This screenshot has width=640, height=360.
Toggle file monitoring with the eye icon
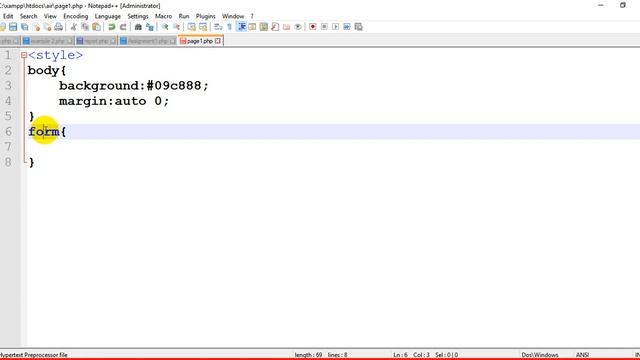pyautogui.click(x=298, y=27)
